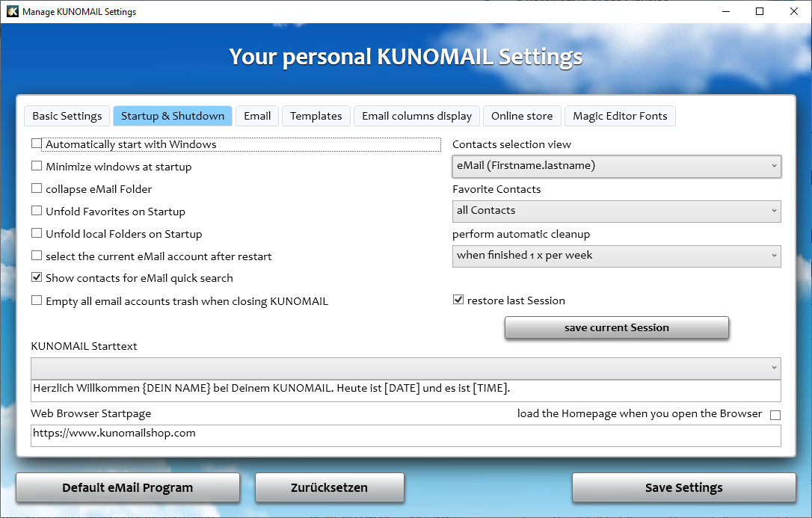Expand the KUNOMAIL Starttext dropdown
812x518 pixels.
coord(405,368)
